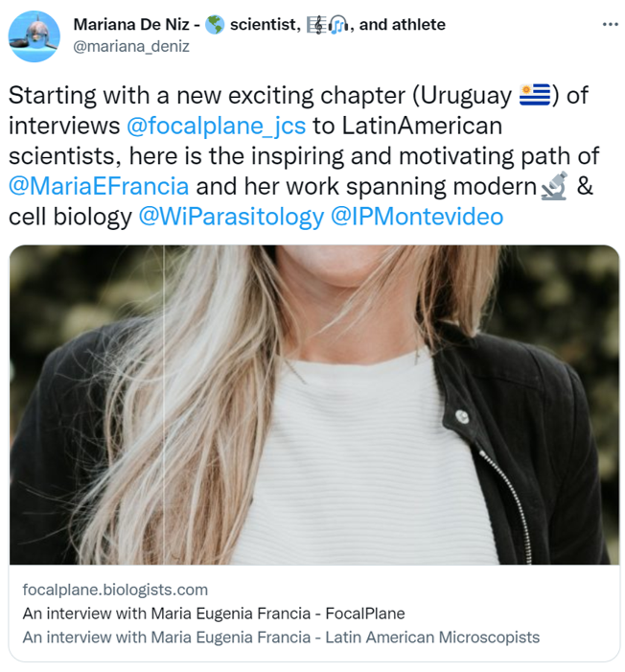Open the @mariana_deniz handle
This screenshot has width=625, height=672.
(x=131, y=46)
